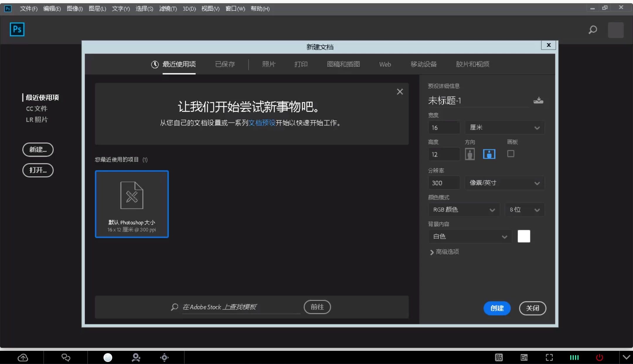This screenshot has height=364, width=633.
Task: Open the 滤镜(T) menu
Action: pyautogui.click(x=168, y=9)
